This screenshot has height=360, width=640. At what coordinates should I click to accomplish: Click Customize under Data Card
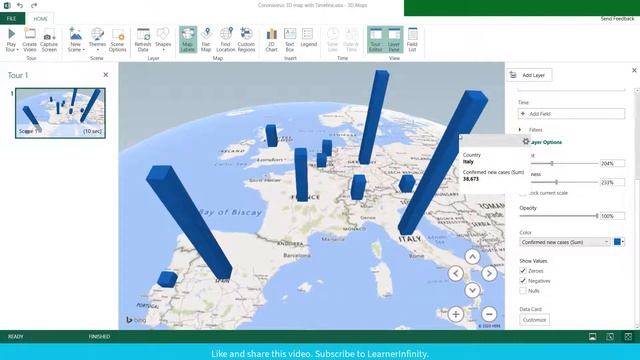point(534,320)
